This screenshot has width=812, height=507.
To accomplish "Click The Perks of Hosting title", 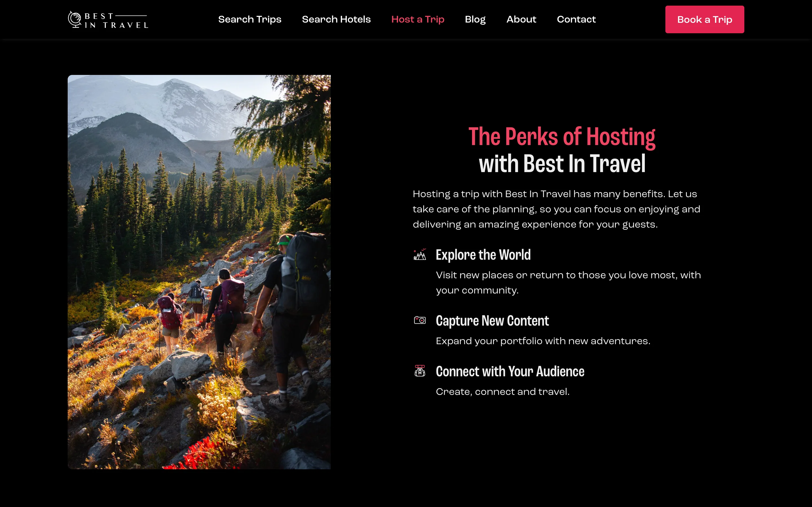I will pos(562,137).
